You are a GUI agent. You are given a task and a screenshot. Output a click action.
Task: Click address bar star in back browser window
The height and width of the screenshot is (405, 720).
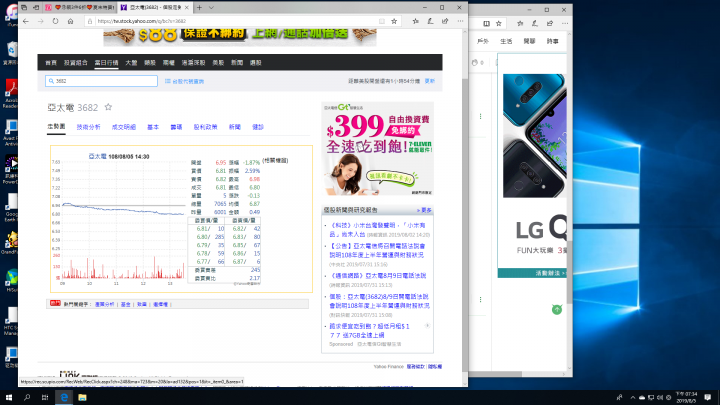[498, 23]
